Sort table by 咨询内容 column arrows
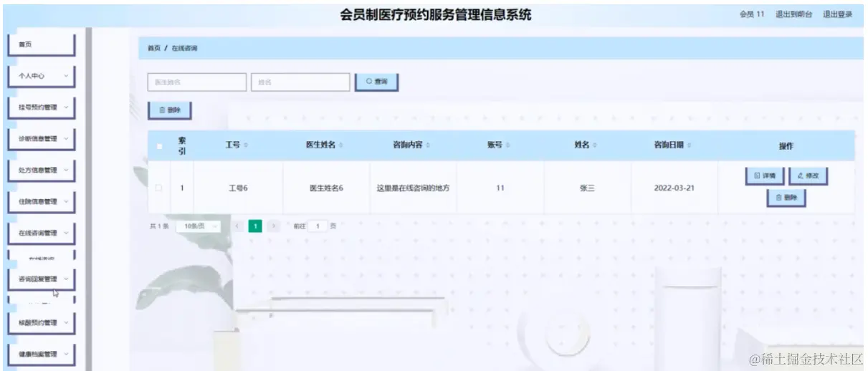Image resolution: width=868 pixels, height=371 pixels. 428,145
